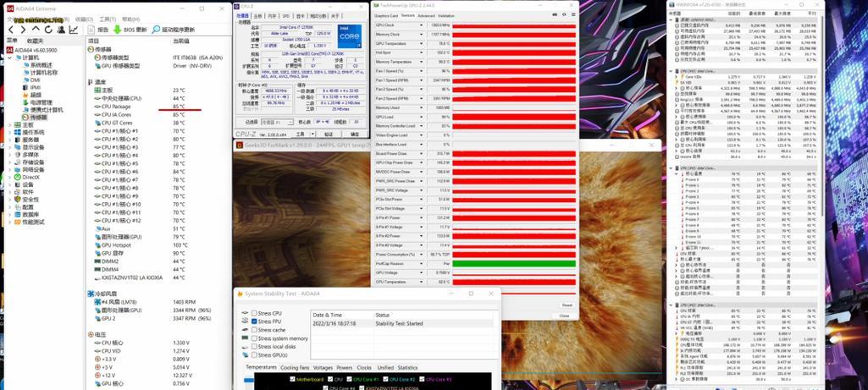Uncheck Stress FPU checkbox
Image resolution: width=868 pixels, height=390 pixels.
point(254,321)
